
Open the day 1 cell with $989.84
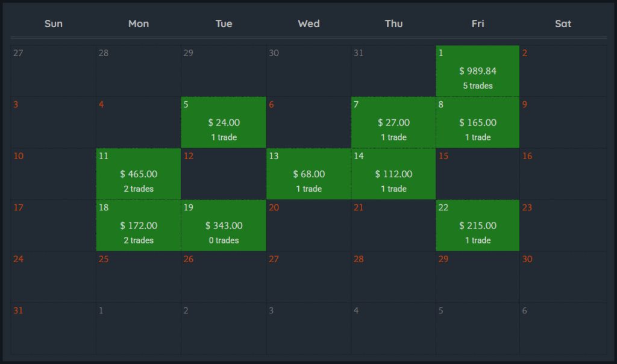[478, 71]
